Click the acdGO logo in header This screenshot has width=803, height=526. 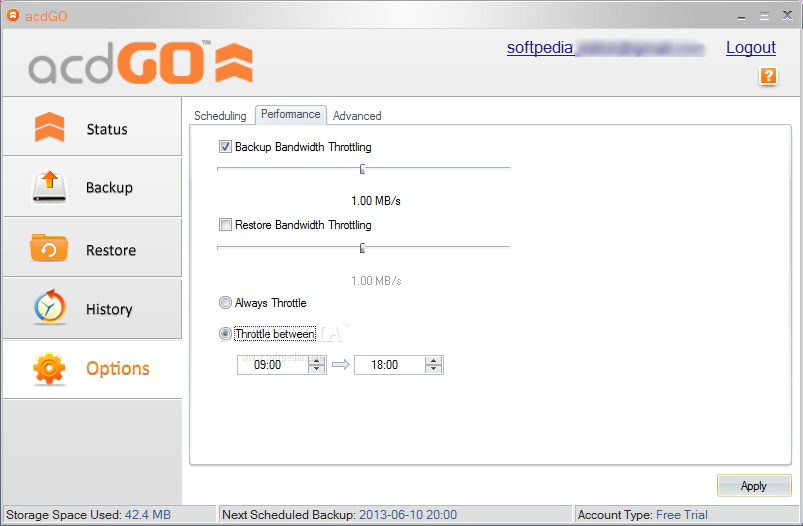pos(140,63)
